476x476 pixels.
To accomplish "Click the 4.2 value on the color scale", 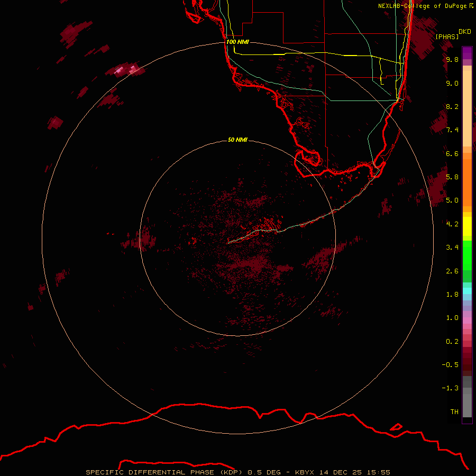I will (x=452, y=224).
